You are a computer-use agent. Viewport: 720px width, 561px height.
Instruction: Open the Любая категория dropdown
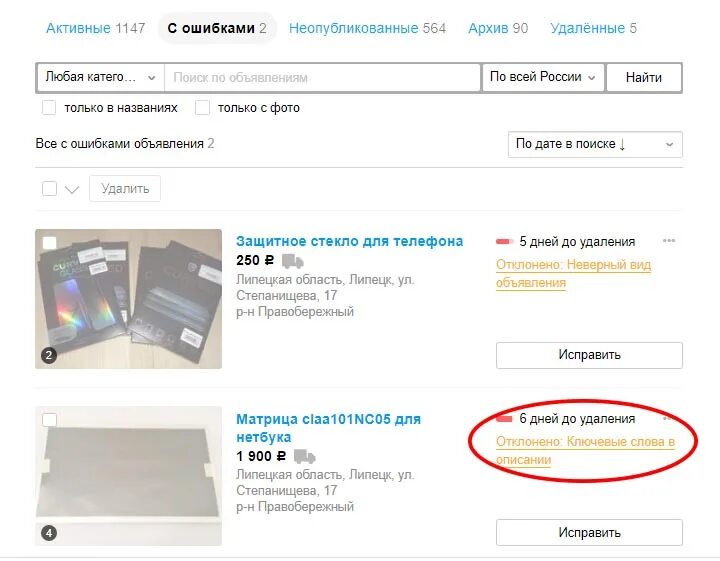point(100,77)
